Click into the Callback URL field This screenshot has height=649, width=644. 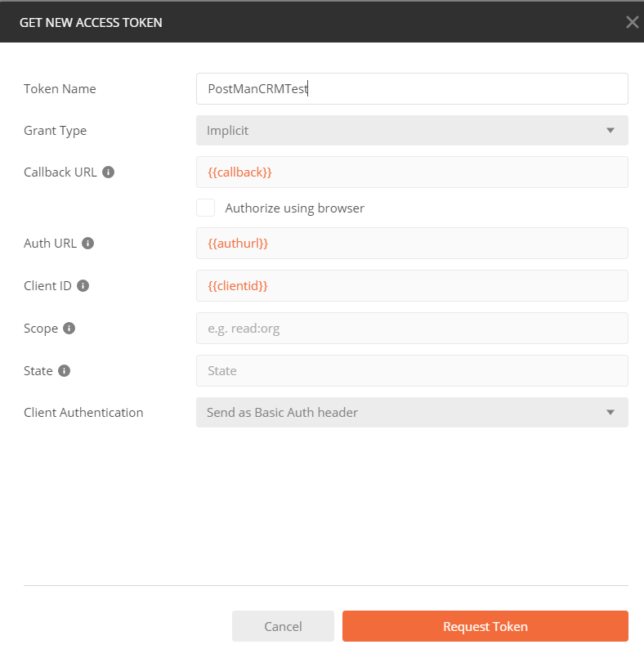411,172
